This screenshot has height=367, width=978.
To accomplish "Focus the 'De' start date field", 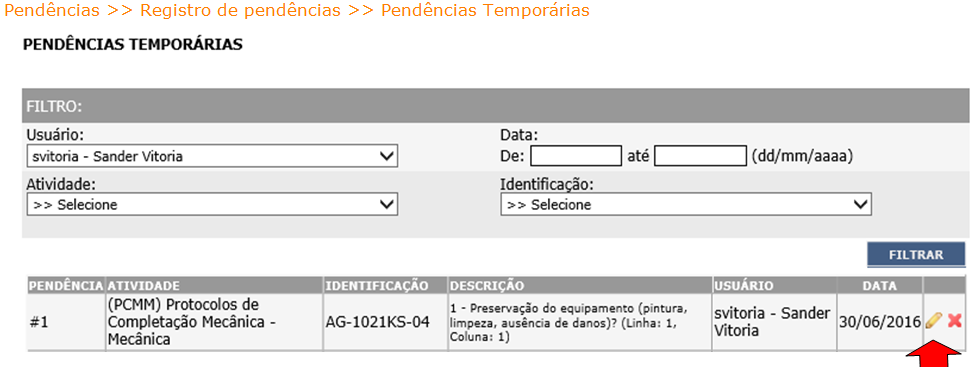I will click(x=576, y=156).
